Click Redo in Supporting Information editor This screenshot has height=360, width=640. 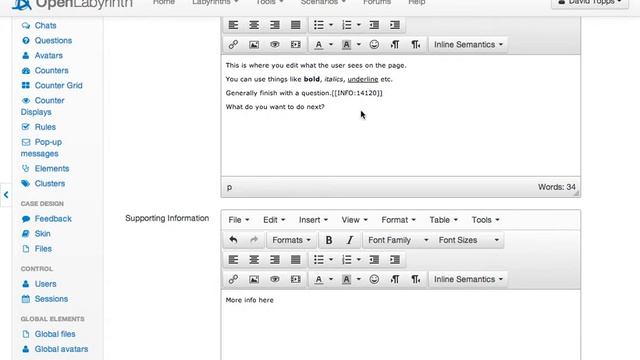(x=254, y=240)
